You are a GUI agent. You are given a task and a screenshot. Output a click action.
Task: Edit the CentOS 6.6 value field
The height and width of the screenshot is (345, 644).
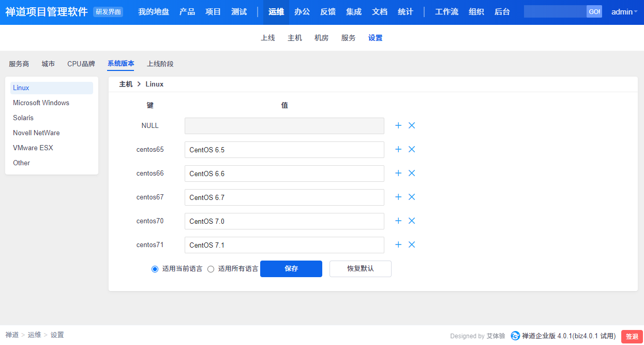284,174
